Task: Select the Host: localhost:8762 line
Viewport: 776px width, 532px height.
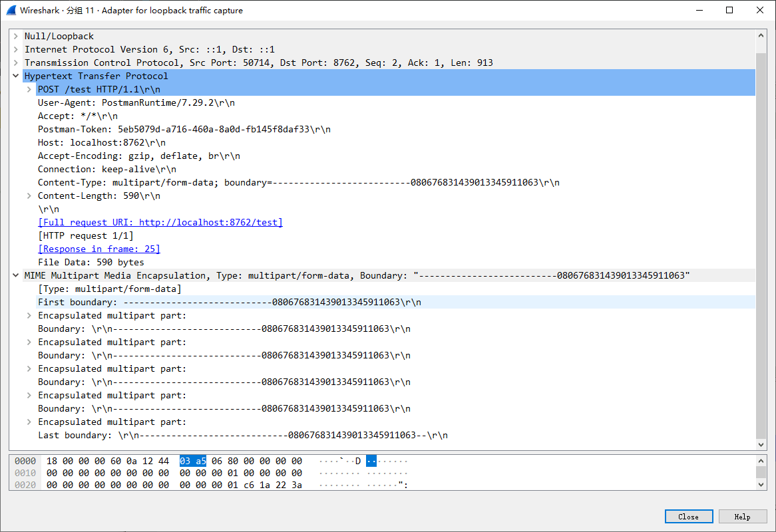Action: pyautogui.click(x=101, y=143)
